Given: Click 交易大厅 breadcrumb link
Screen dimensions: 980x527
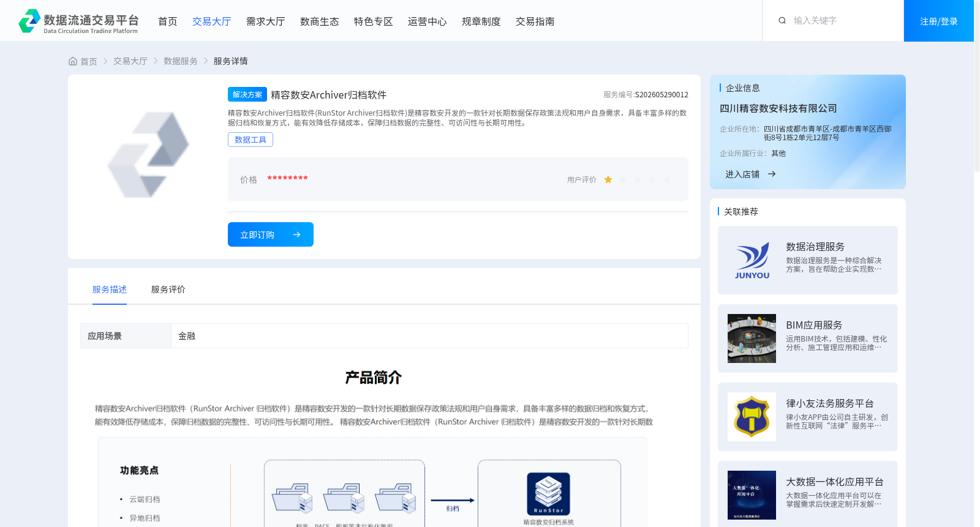Looking at the screenshot, I should 130,61.
